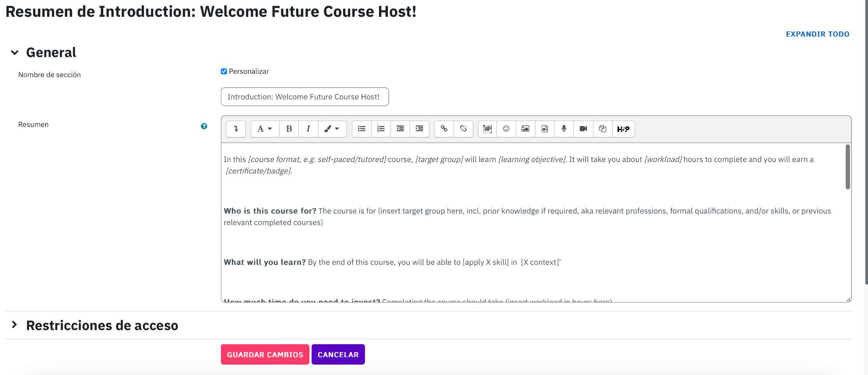Insert an image into the summary
Viewport: 868px width, 375px height.
pyautogui.click(x=525, y=129)
